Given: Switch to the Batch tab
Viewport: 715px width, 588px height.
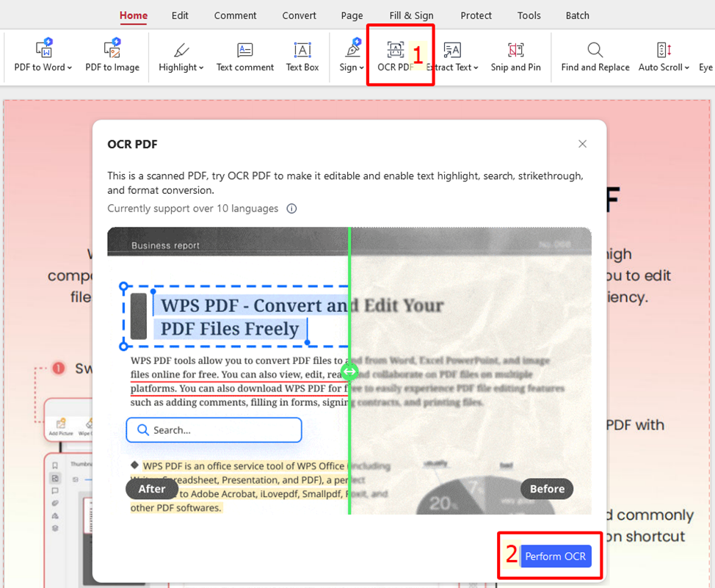Looking at the screenshot, I should [x=577, y=15].
